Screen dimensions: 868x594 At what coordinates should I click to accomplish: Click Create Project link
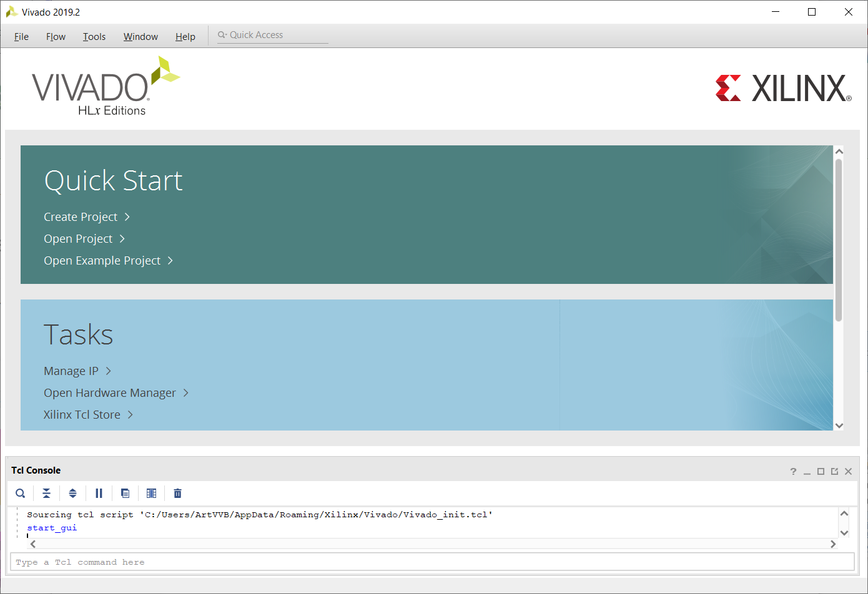81,217
